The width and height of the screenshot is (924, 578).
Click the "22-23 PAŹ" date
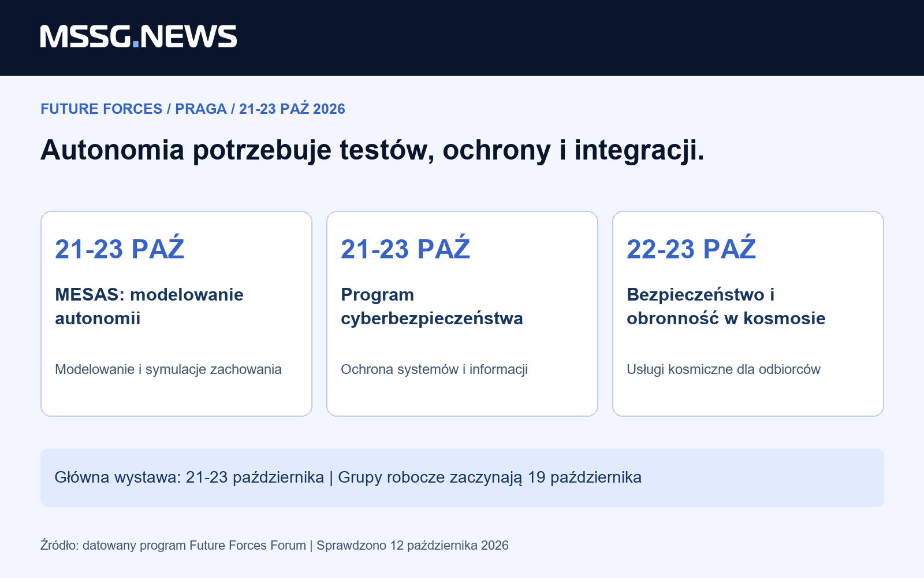691,249
